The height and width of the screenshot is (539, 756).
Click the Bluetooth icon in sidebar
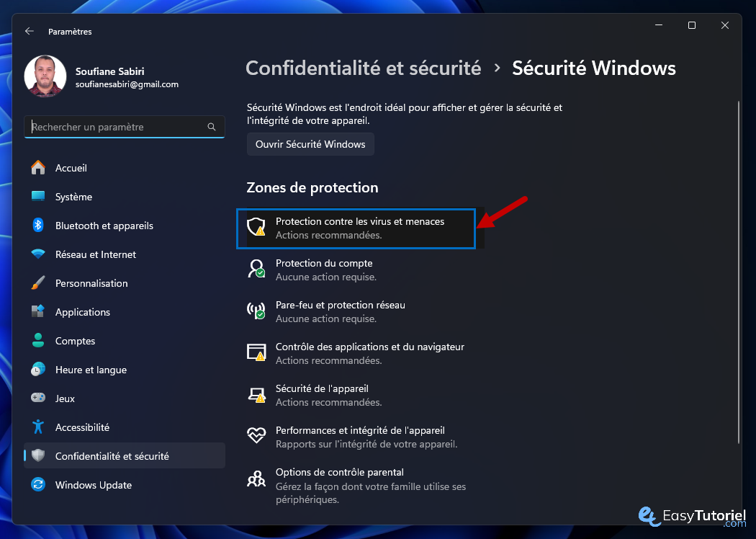click(x=38, y=226)
